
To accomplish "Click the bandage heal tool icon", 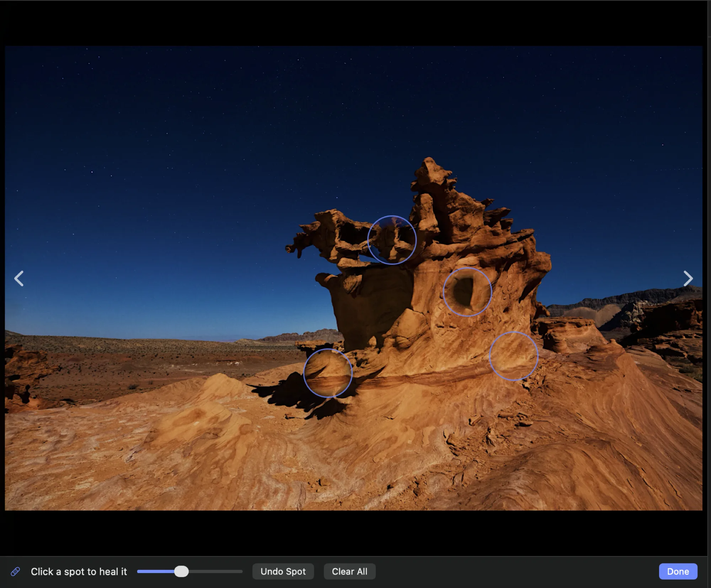I will click(15, 571).
